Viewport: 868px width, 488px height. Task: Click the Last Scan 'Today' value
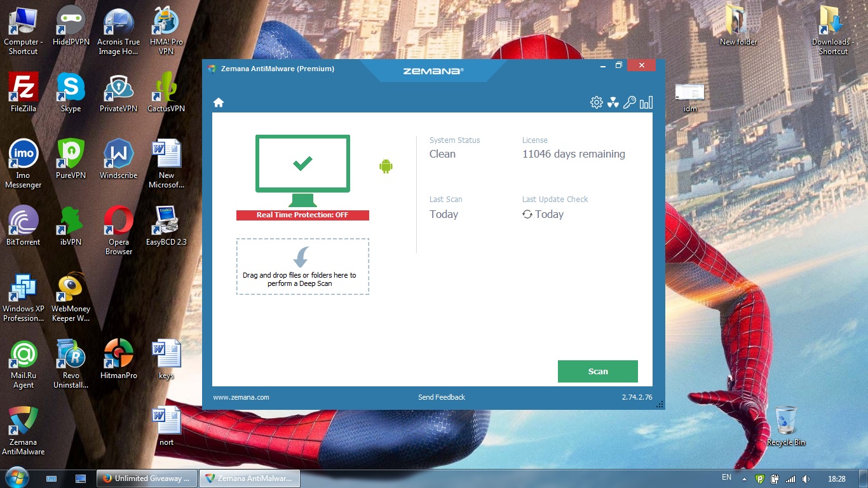[444, 214]
